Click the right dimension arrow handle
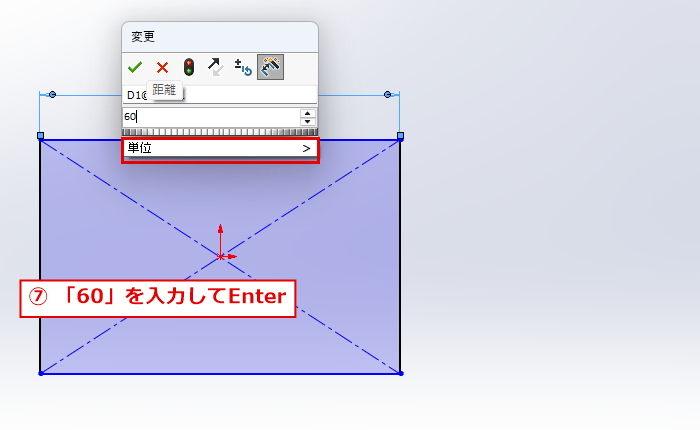Image resolution: width=700 pixels, height=430 pixels. [388, 95]
